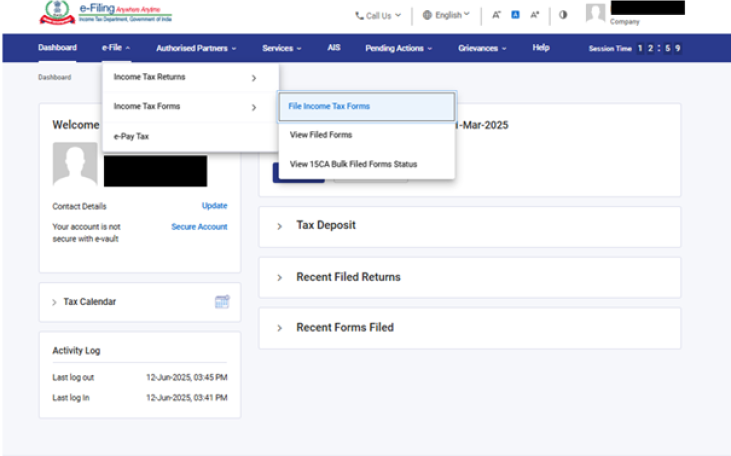Open the English language dropdown
This screenshot has height=456, width=731.
point(446,15)
